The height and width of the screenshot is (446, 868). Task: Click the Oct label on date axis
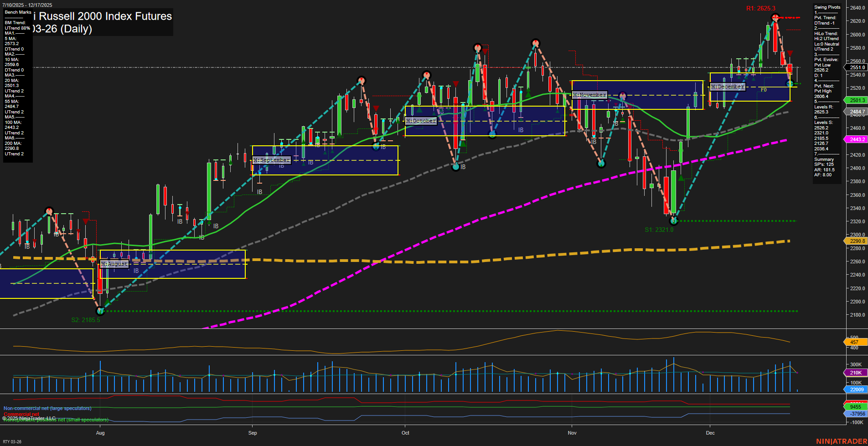(x=405, y=433)
